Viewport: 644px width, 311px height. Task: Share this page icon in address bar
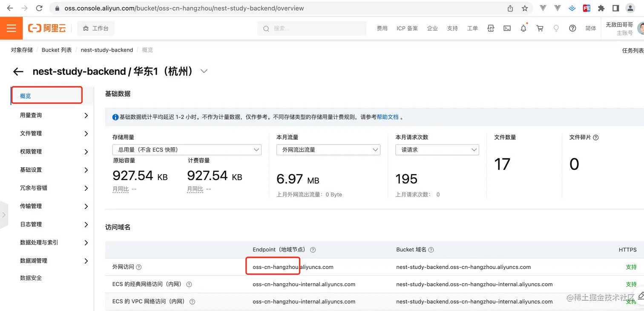click(x=510, y=8)
